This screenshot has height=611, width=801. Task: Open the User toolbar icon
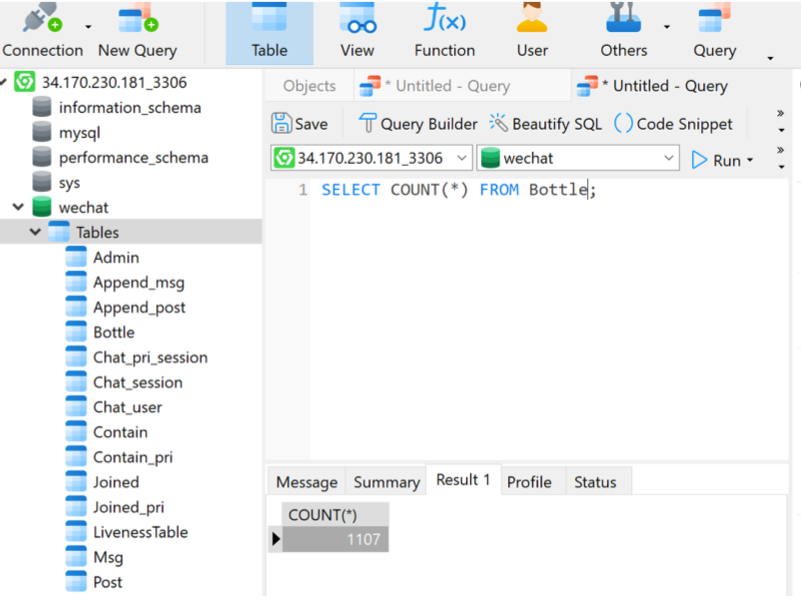click(x=532, y=31)
